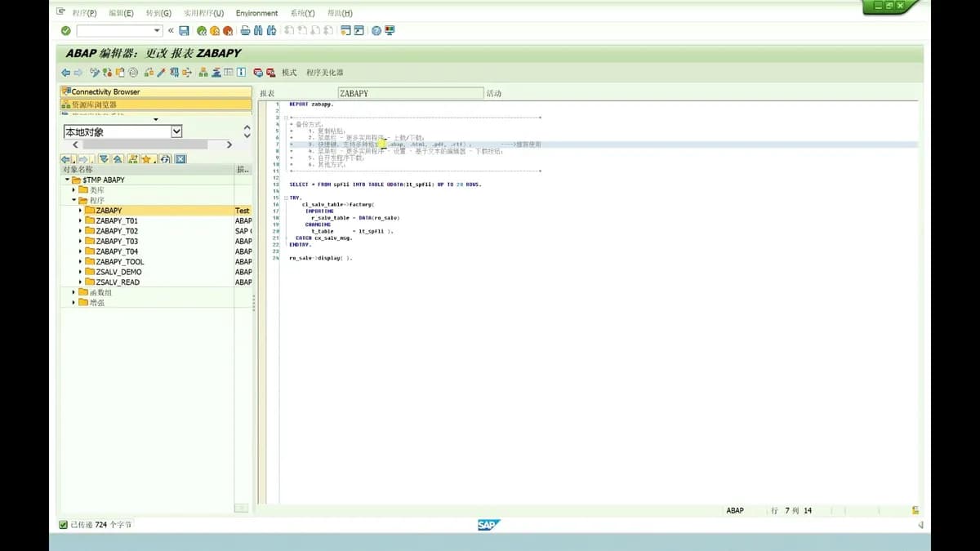Open the 程序(P) menu

pyautogui.click(x=84, y=13)
